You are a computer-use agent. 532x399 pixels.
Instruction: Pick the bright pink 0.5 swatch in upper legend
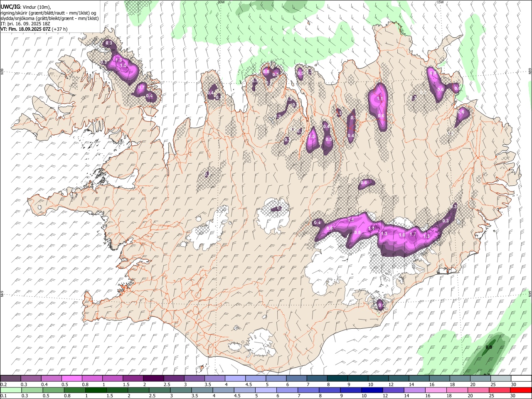click(71, 379)
